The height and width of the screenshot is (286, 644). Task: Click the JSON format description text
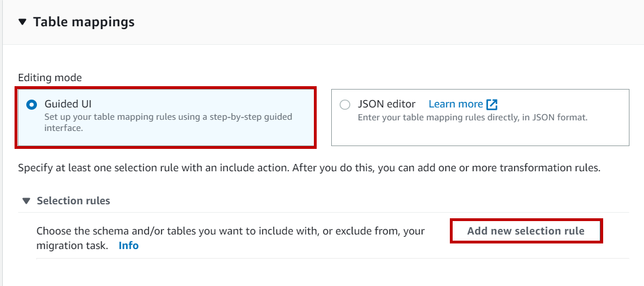tap(472, 118)
